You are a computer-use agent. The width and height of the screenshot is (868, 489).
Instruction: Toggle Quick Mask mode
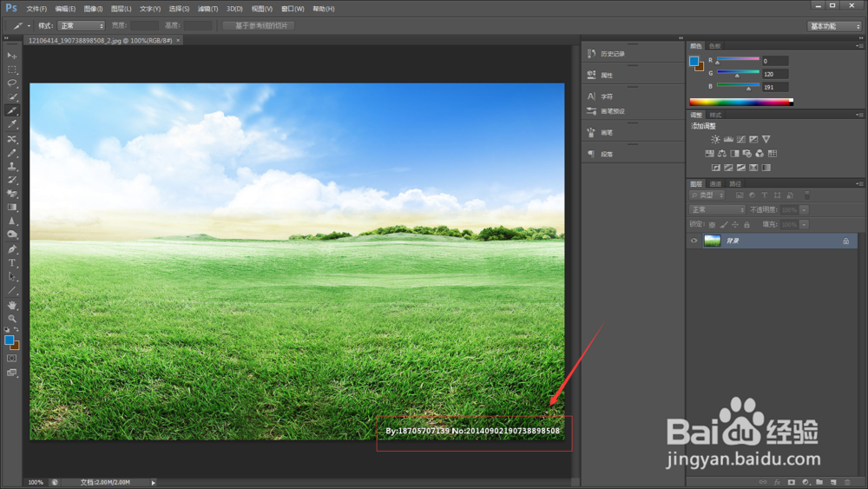(x=11, y=359)
